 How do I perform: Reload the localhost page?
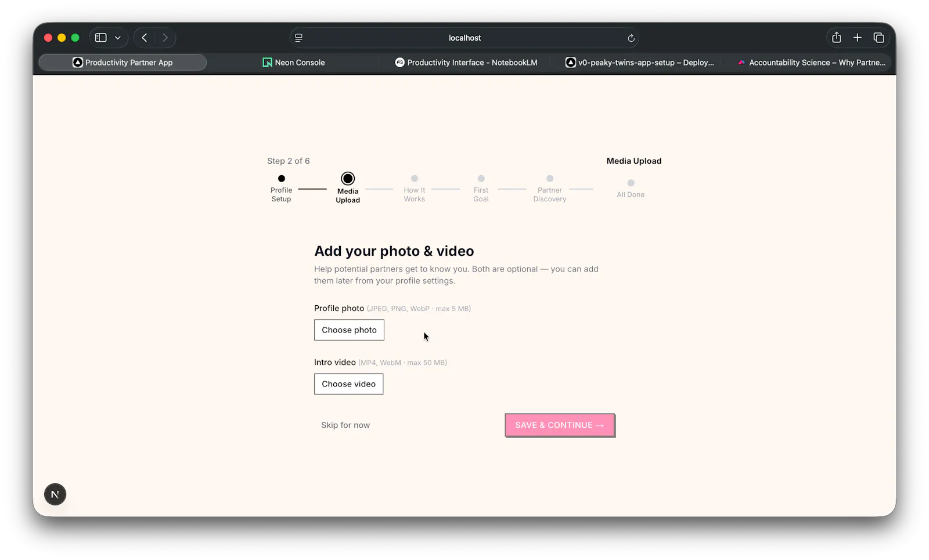(631, 38)
